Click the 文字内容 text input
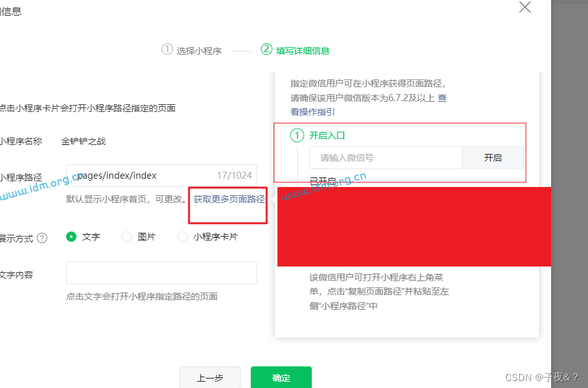The width and height of the screenshot is (588, 388). [162, 273]
